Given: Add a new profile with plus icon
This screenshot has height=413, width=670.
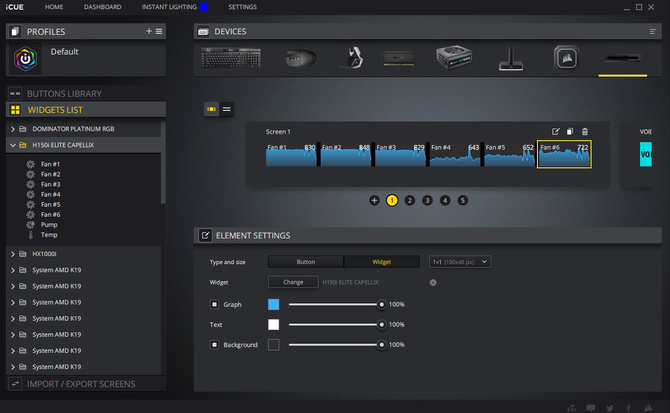Looking at the screenshot, I should tap(149, 31).
